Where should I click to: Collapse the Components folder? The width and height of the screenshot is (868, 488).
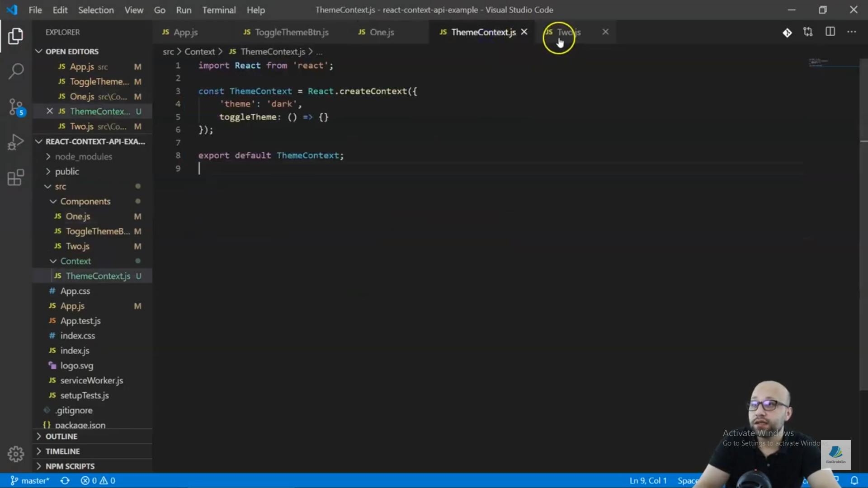(85, 201)
